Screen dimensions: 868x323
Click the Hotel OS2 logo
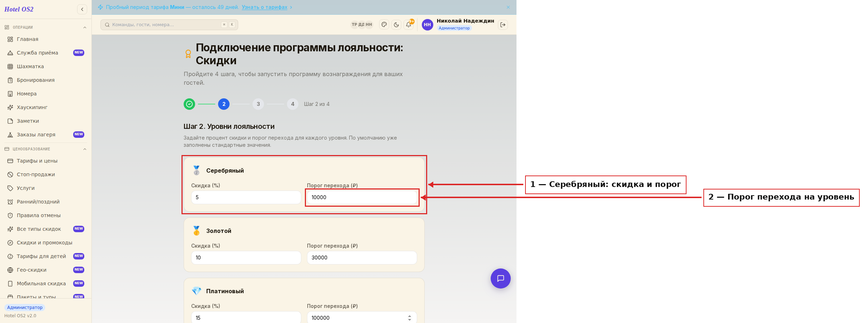click(x=19, y=9)
